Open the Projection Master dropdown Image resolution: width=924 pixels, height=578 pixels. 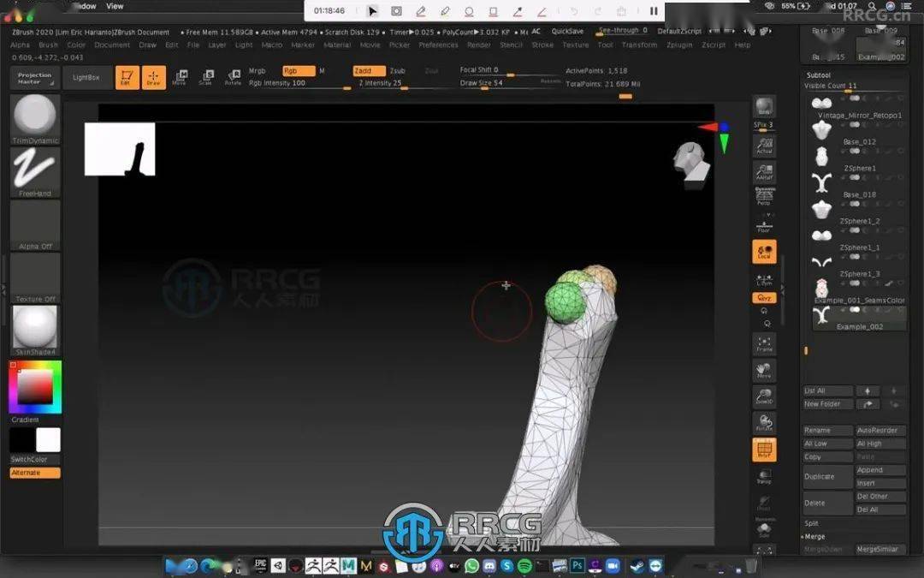(x=35, y=78)
